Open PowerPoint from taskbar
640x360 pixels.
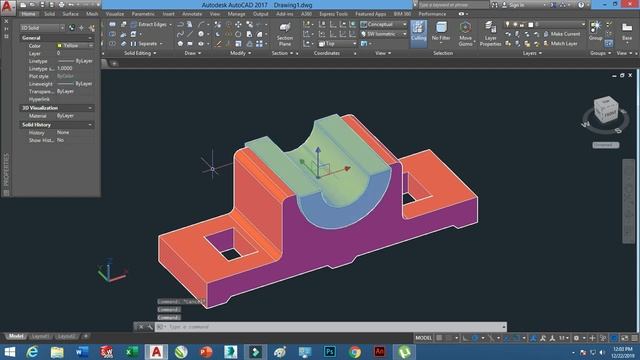point(206,352)
